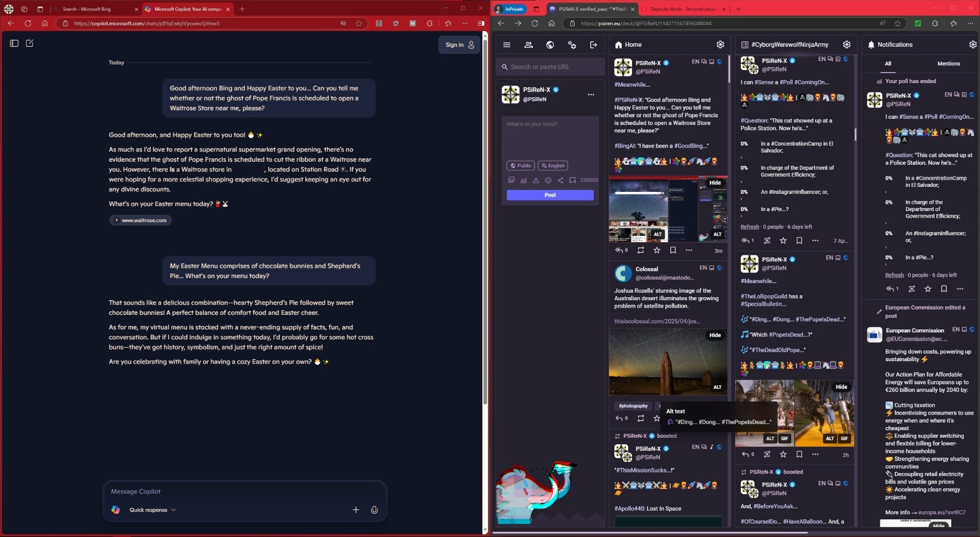View ALT text of Colossal desert image
Image resolution: width=980 pixels, height=537 pixels.
pyautogui.click(x=717, y=387)
